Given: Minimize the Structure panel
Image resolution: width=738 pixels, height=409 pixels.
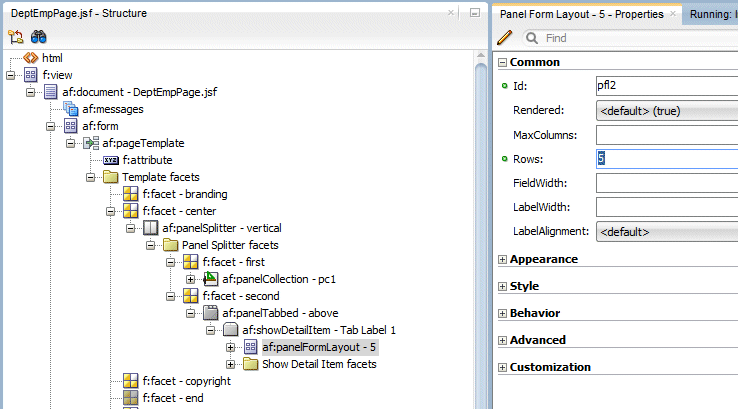Looking at the screenshot, I should [x=475, y=13].
